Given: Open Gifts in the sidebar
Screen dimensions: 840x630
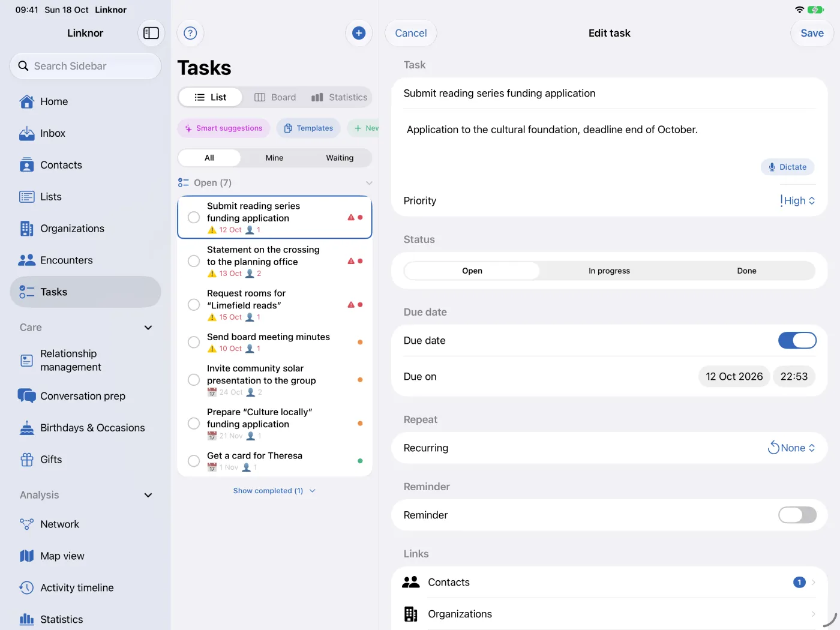Looking at the screenshot, I should pos(85,460).
